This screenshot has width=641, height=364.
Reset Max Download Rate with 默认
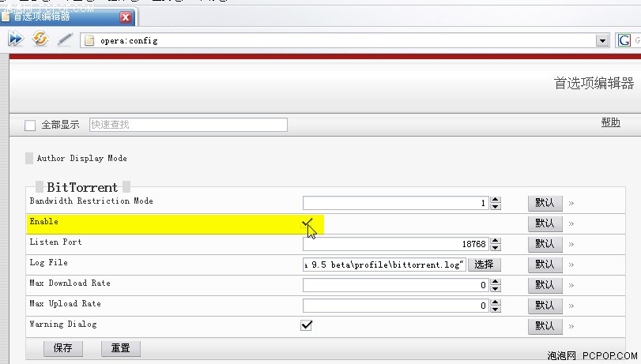click(545, 285)
